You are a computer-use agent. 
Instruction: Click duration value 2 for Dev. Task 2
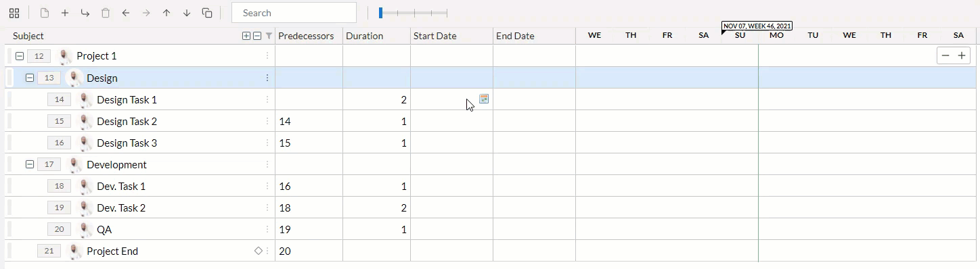pos(404,207)
